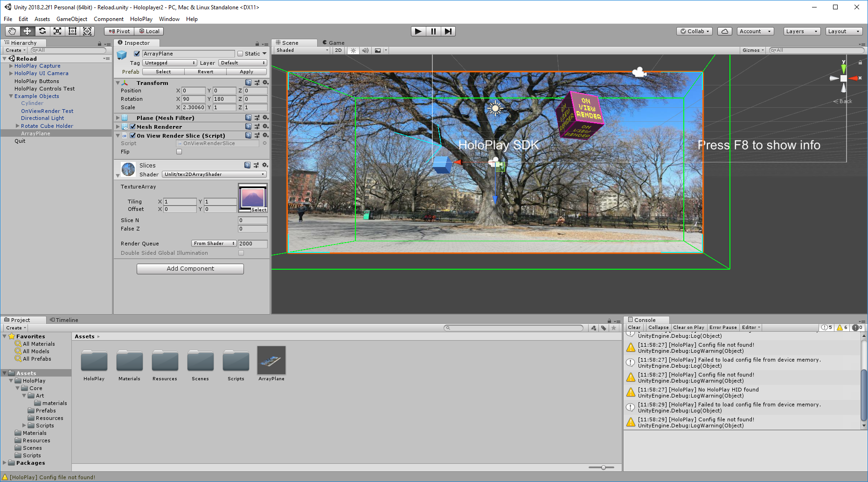The image size is (868, 482).
Task: Select the ArrayPlane asset thumbnail
Action: pyautogui.click(x=271, y=360)
